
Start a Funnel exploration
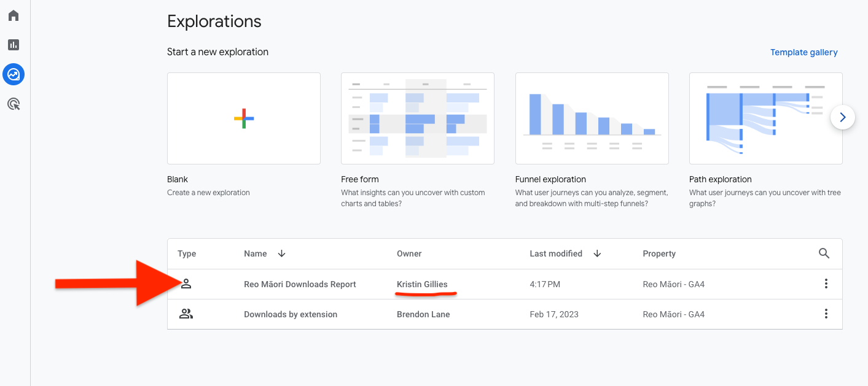point(592,118)
